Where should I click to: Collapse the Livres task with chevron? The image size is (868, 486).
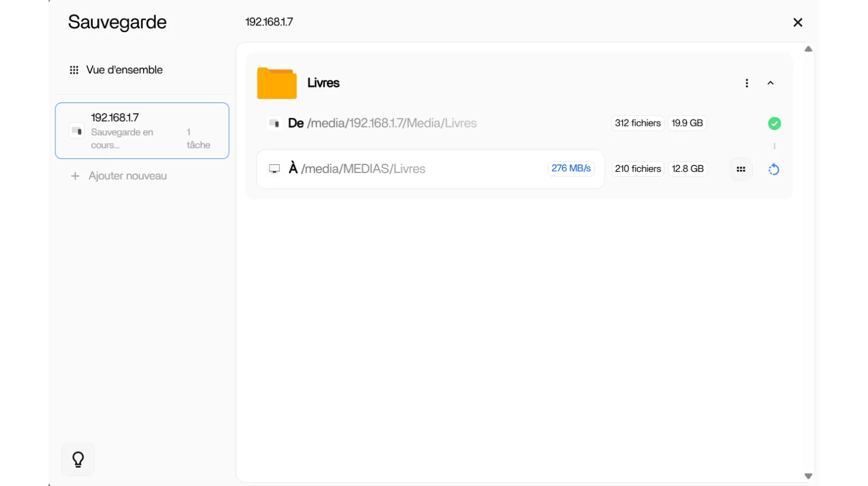click(770, 83)
